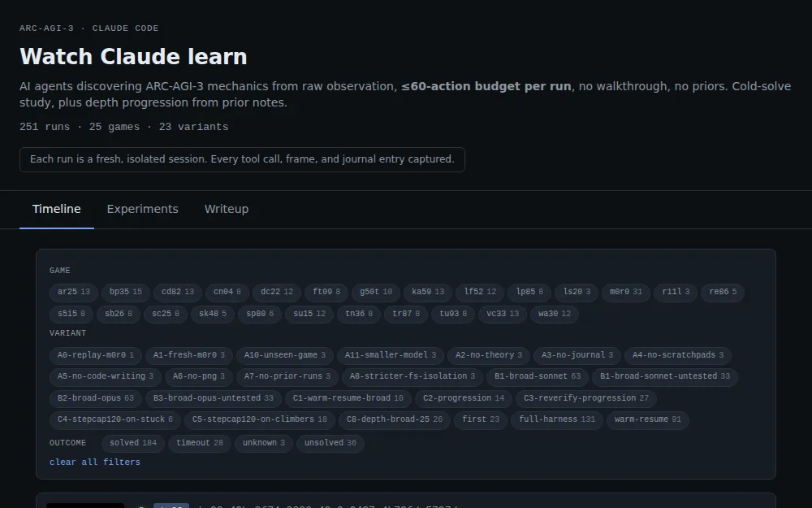Choose the tn36 game filter
Image resolution: width=812 pixels, height=508 pixels.
[x=359, y=314]
